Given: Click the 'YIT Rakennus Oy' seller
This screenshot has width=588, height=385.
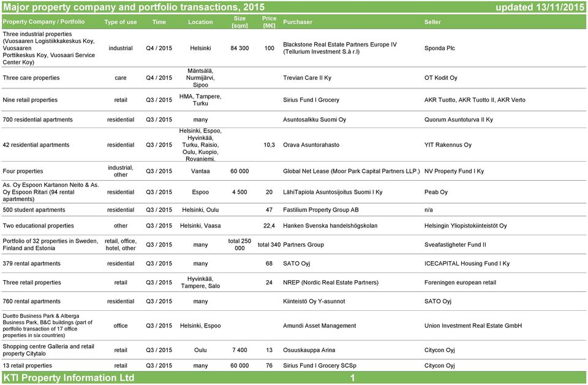Looking at the screenshot, I should tap(448, 145).
